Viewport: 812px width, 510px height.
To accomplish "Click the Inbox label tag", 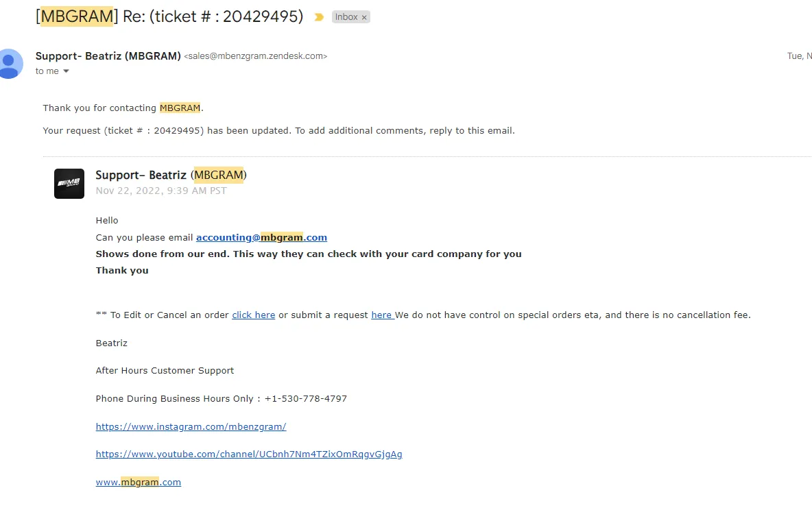I will click(x=346, y=17).
